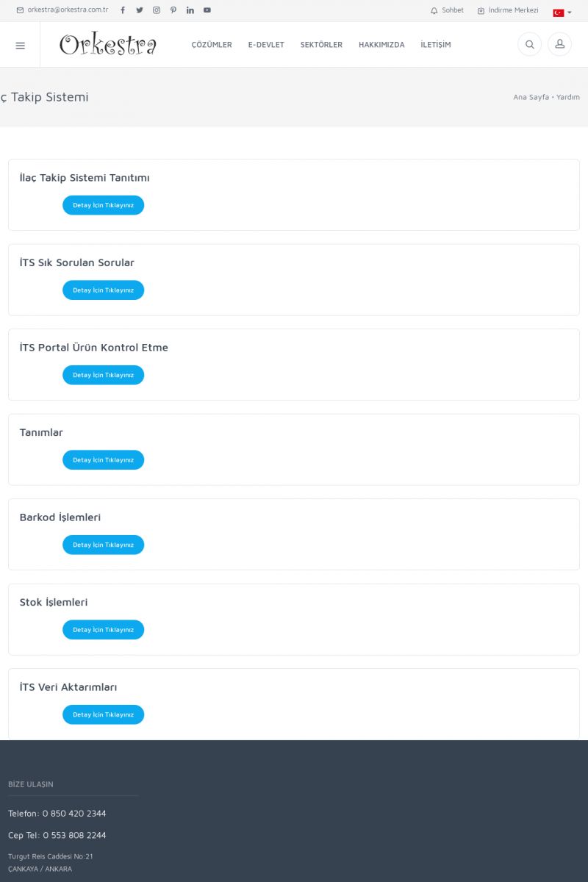Click the Orkestra logo
The image size is (588, 882).
pos(108,45)
